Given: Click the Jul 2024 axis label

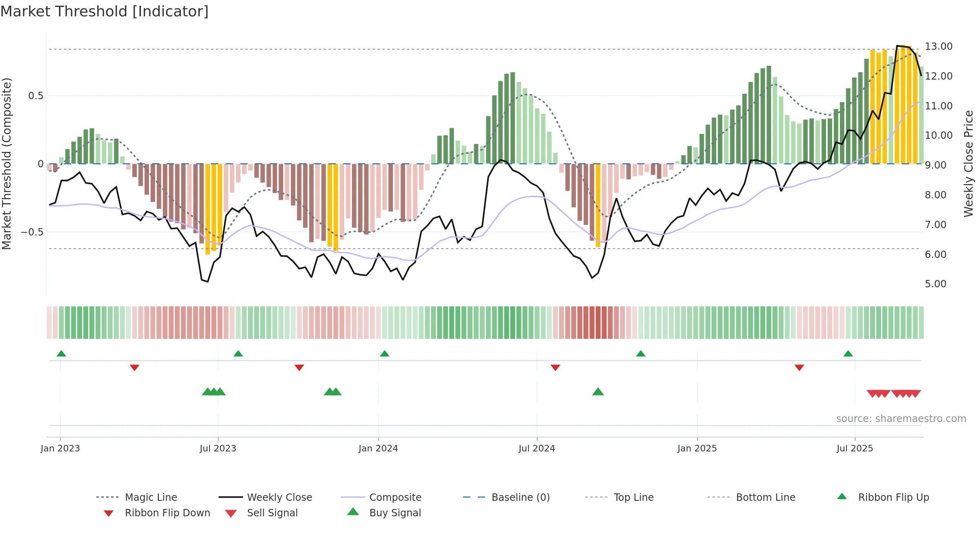Looking at the screenshot, I should tap(537, 448).
